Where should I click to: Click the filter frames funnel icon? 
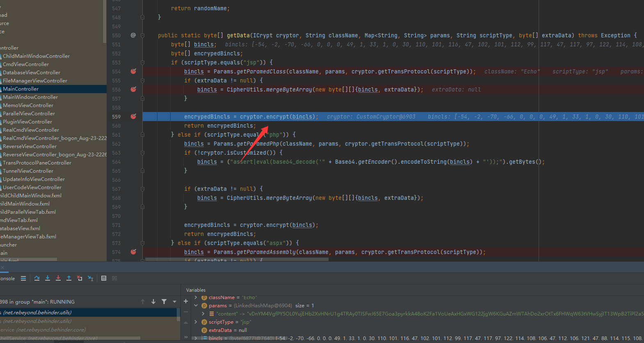coord(164,302)
